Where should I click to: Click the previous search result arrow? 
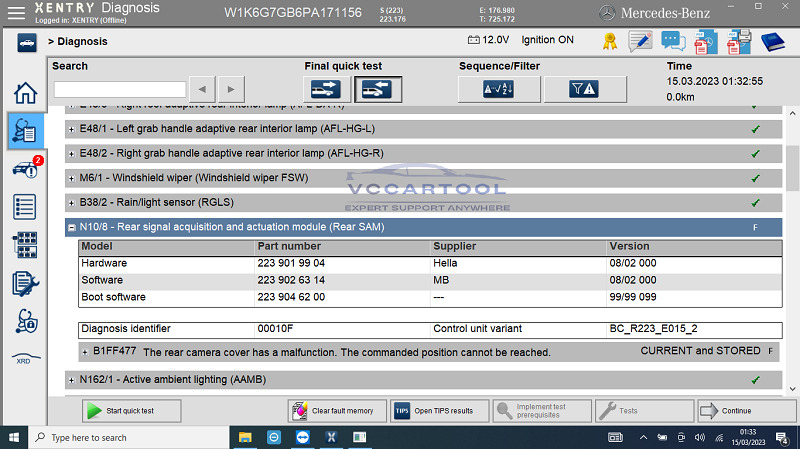click(202, 89)
